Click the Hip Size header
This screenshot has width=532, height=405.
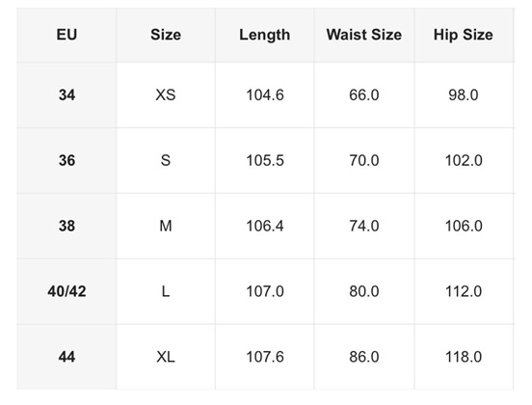tap(464, 36)
